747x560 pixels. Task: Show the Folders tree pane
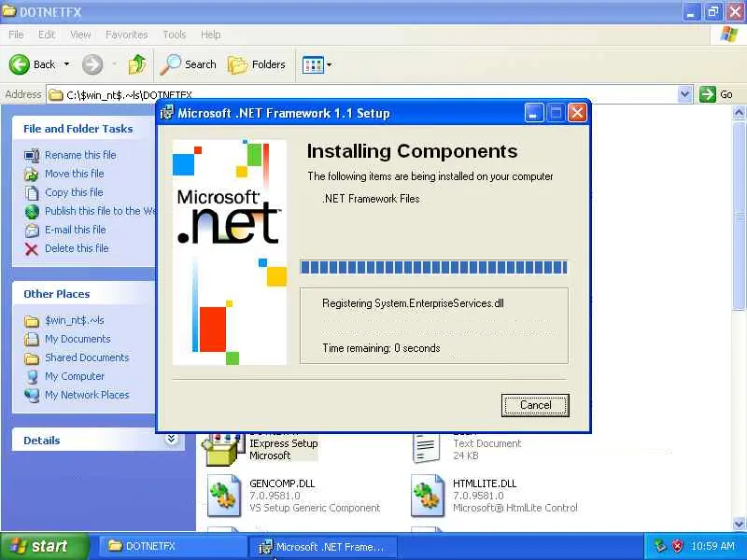(257, 64)
